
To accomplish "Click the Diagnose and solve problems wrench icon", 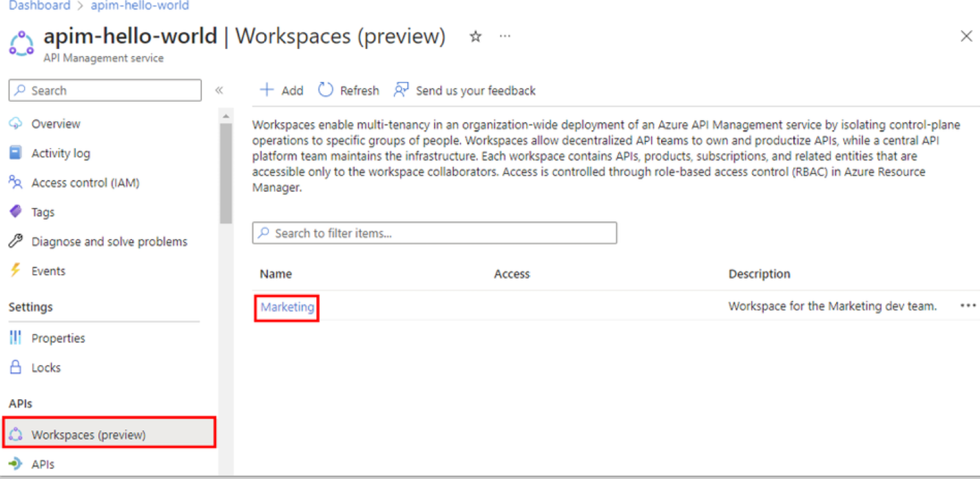I will click(x=15, y=241).
